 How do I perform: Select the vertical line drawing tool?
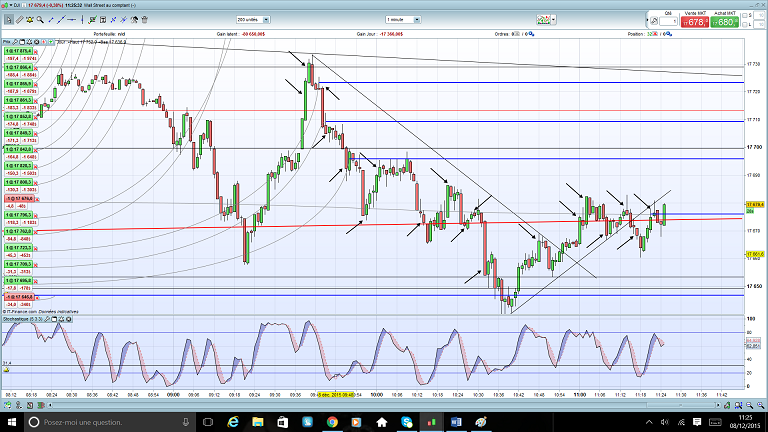[x=82, y=20]
